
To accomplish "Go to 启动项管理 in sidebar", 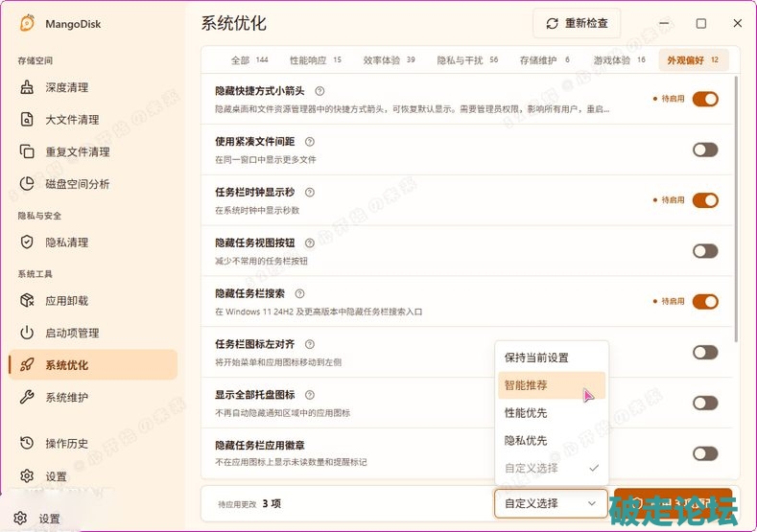I will click(93, 333).
